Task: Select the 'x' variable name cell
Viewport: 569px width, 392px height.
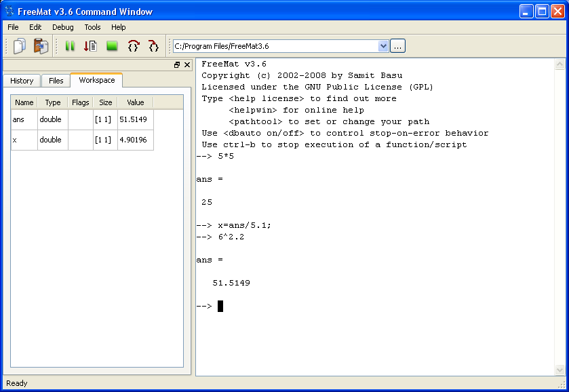Action: click(x=24, y=140)
